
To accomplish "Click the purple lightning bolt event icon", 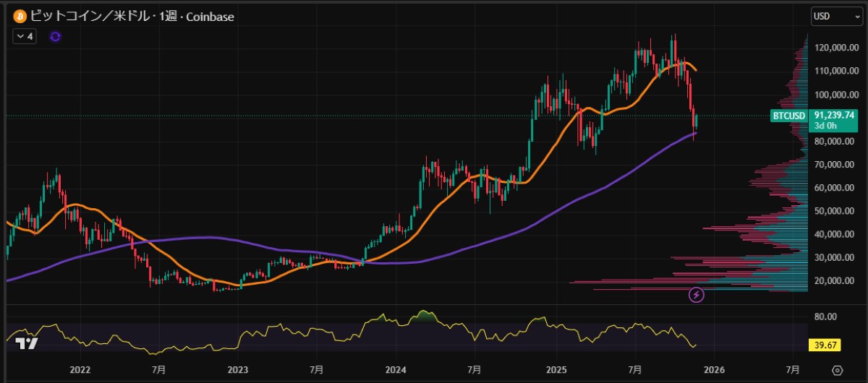I will click(x=697, y=294).
